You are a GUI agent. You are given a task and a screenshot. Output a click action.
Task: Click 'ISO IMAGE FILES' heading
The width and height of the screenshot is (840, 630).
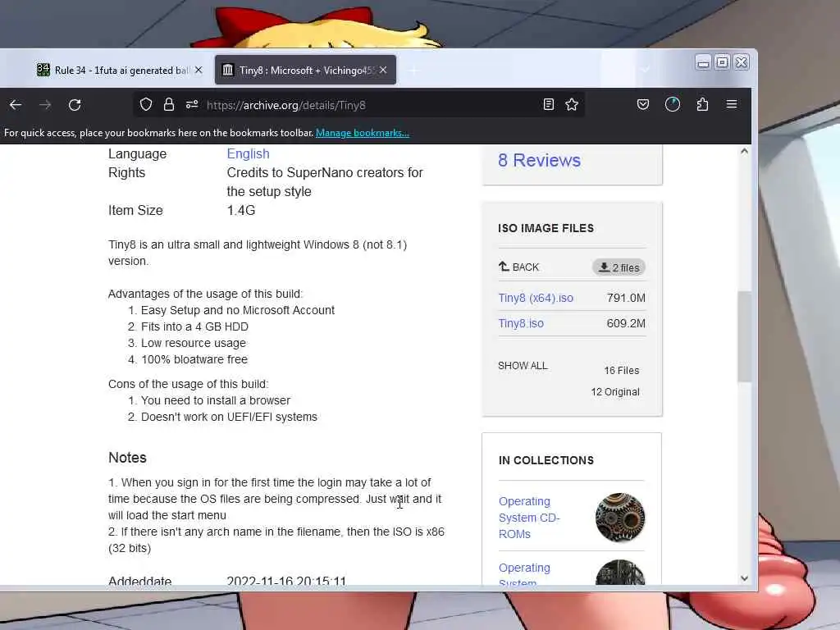[x=546, y=228]
